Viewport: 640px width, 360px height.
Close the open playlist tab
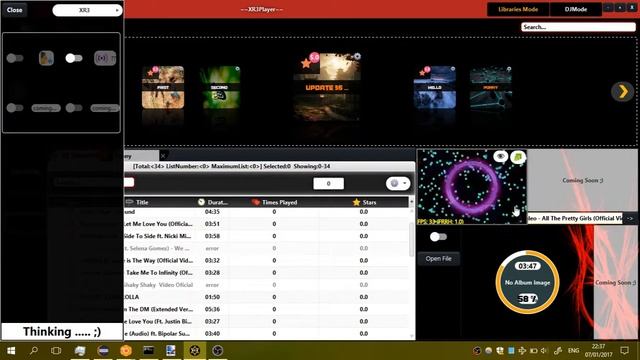coord(163,156)
